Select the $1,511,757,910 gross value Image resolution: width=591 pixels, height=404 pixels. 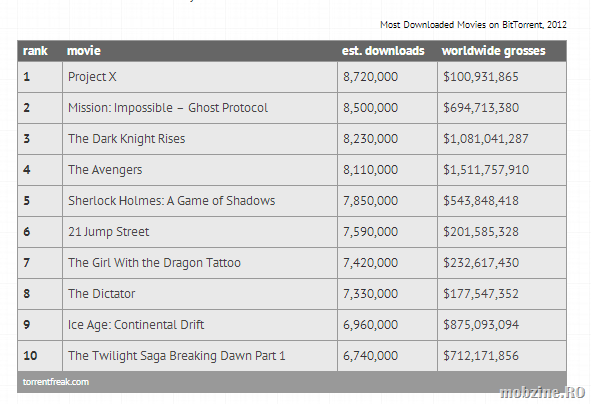click(x=486, y=170)
